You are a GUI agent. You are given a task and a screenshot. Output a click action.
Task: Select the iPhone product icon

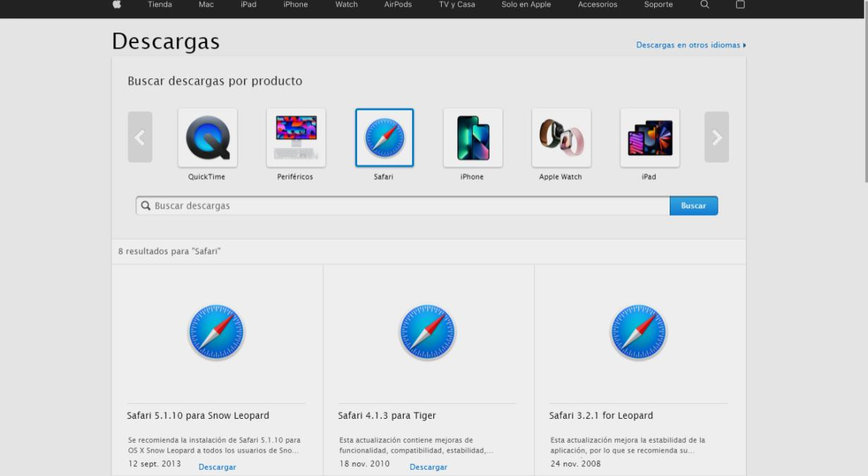(473, 138)
